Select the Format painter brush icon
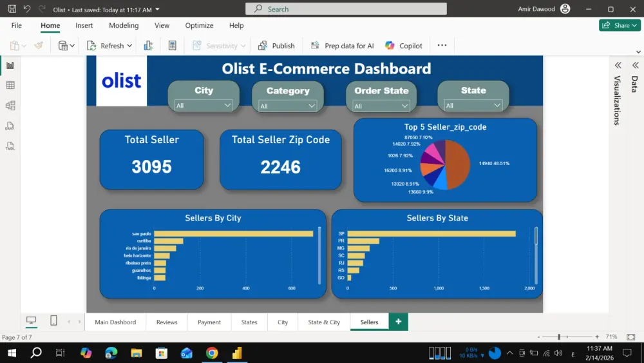 39,46
